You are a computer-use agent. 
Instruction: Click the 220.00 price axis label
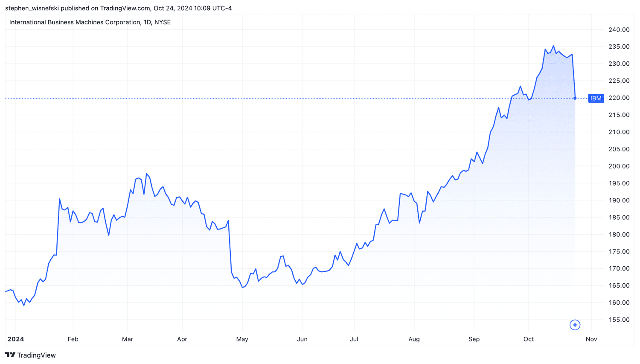click(x=619, y=98)
